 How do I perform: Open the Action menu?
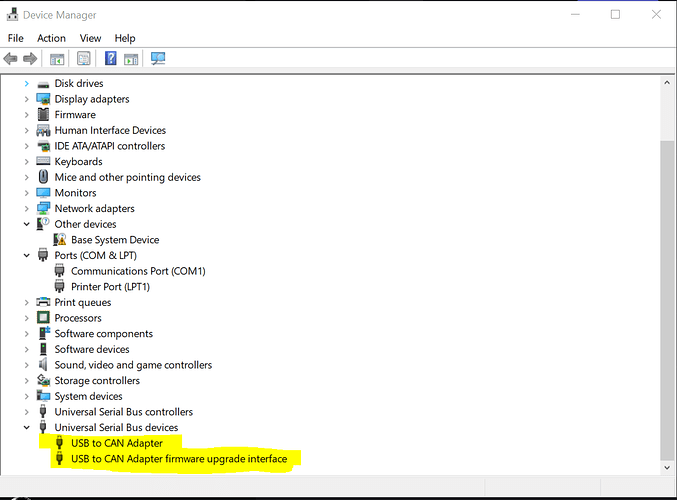[51, 38]
